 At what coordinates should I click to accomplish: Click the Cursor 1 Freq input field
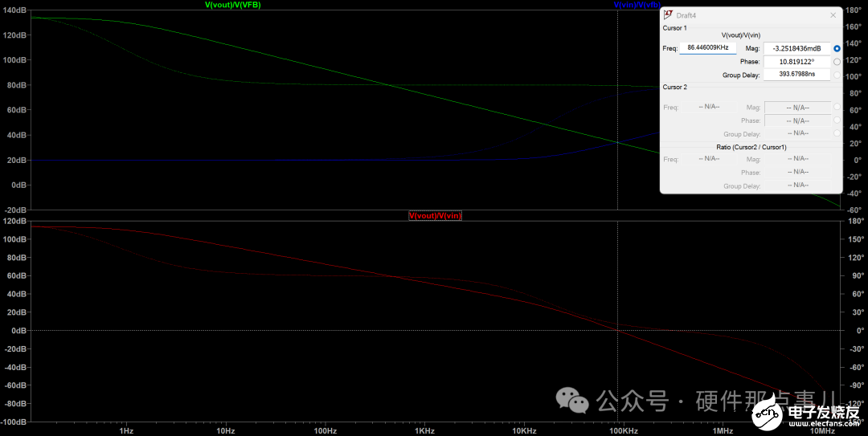click(707, 48)
